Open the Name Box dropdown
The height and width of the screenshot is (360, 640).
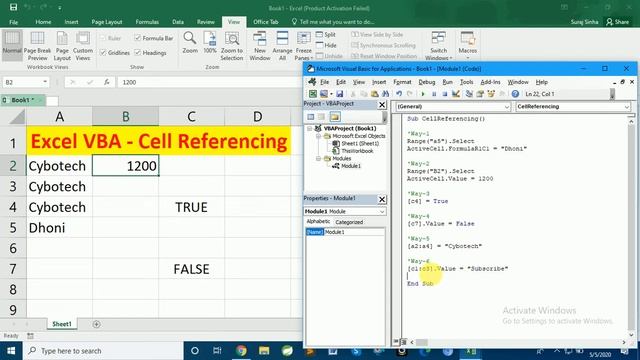coord(45,82)
